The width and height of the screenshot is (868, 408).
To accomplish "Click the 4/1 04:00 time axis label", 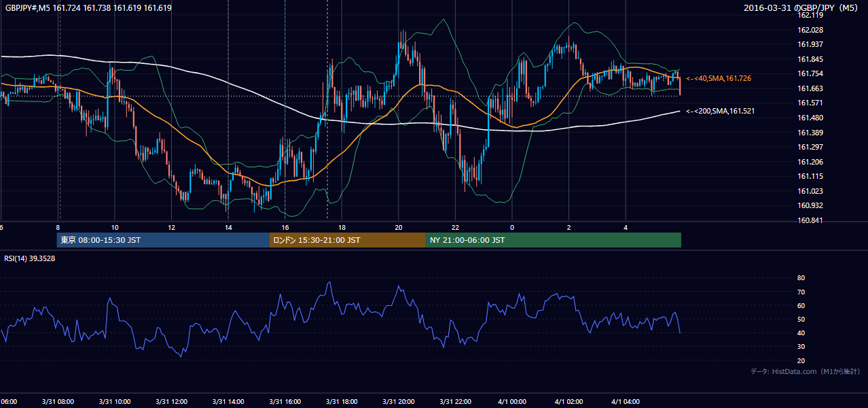I will pos(626,402).
